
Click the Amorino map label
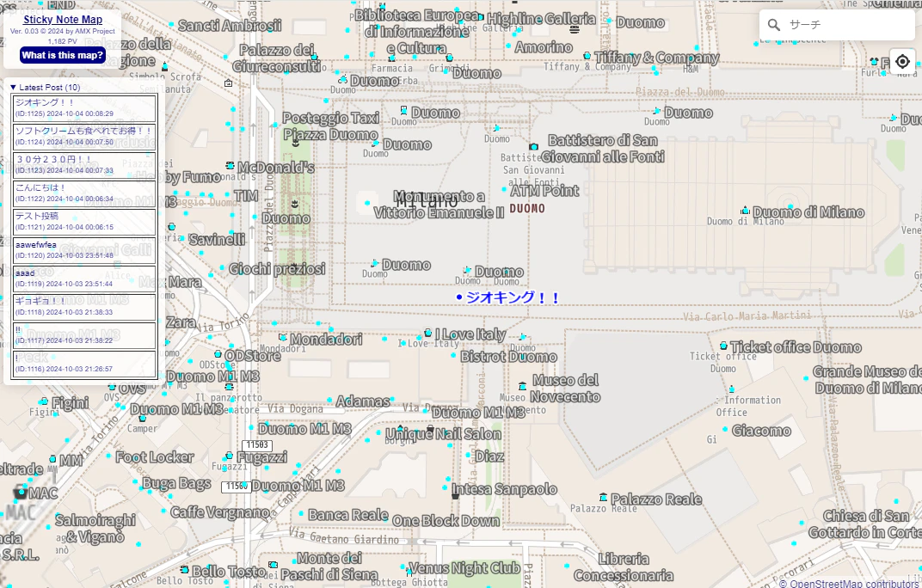[544, 47]
